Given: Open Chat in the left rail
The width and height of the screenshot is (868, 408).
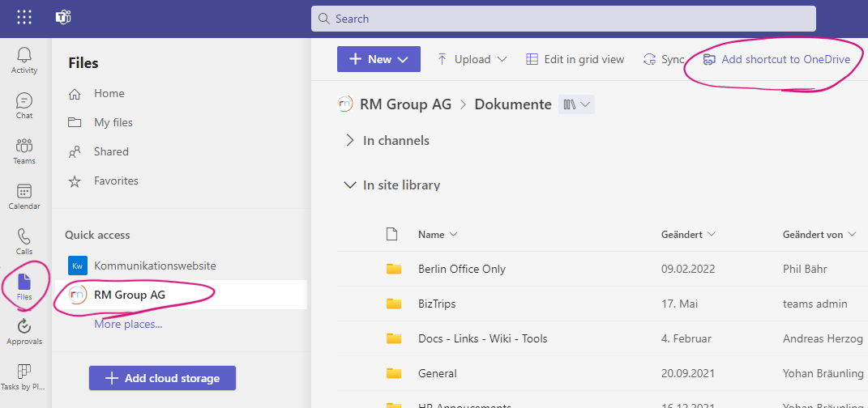Looking at the screenshot, I should pyautogui.click(x=24, y=105).
